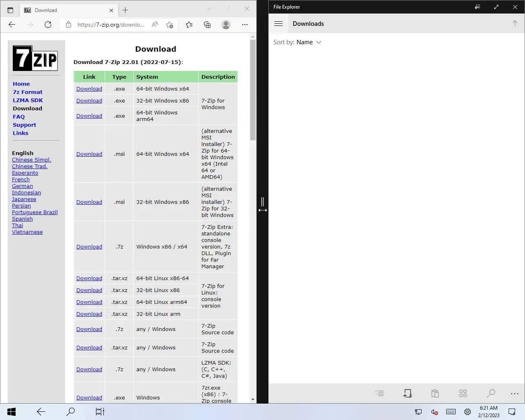Download the LZMA SDK .7z
525x420 pixels.
[89, 369]
